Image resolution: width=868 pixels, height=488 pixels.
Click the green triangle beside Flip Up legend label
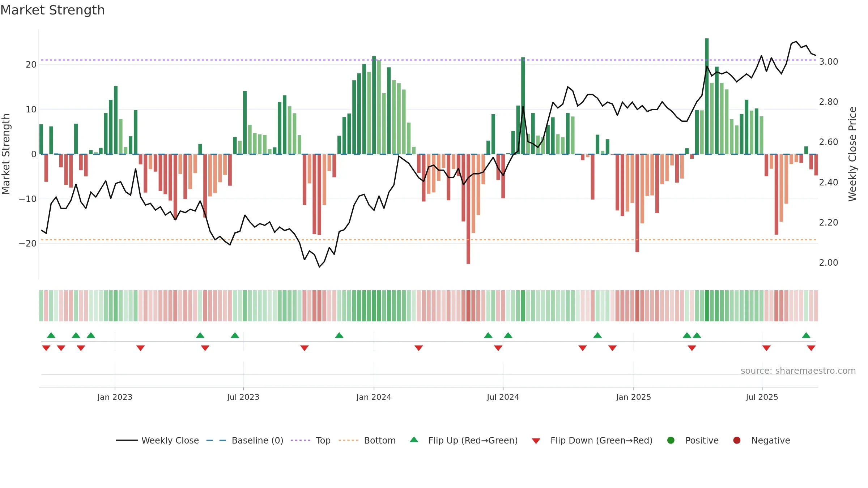coord(414,440)
